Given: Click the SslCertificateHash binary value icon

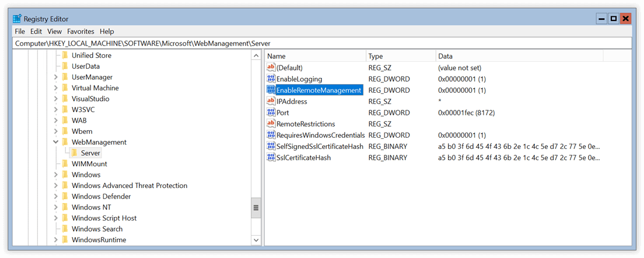Looking at the screenshot, I should point(271,158).
